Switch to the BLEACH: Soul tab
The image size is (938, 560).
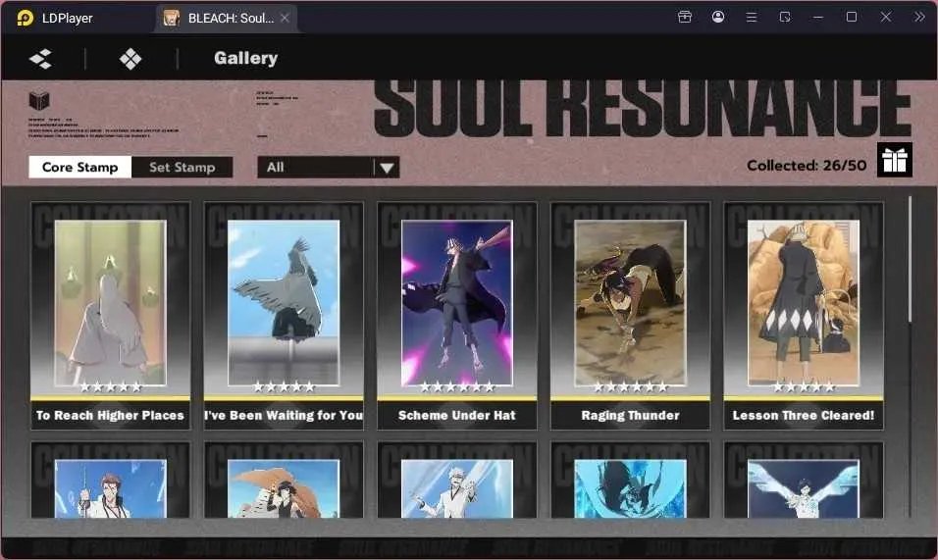coord(226,18)
